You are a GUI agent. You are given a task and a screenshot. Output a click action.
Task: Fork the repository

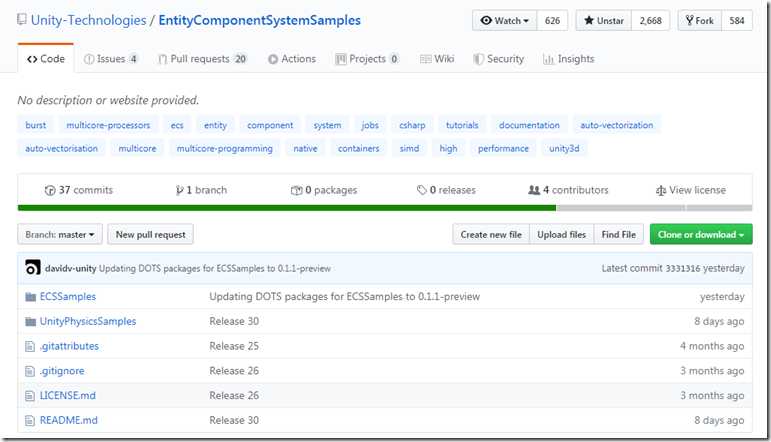point(699,21)
